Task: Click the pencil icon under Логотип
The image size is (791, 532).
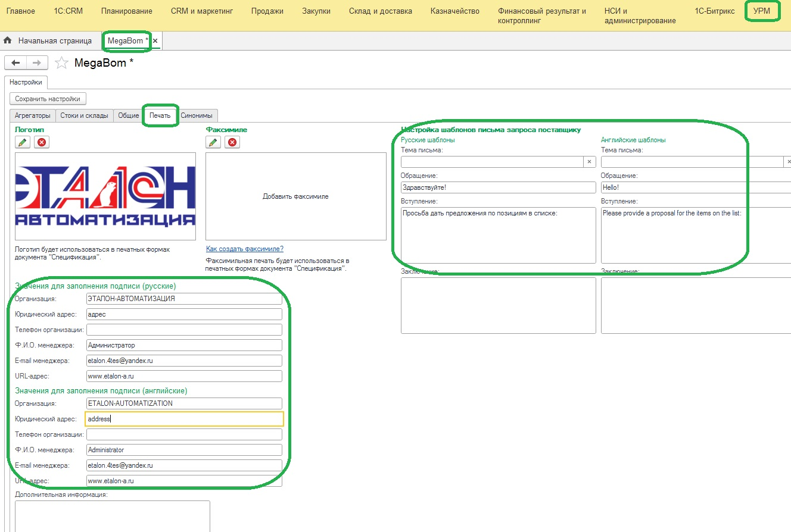Action: pyautogui.click(x=22, y=142)
